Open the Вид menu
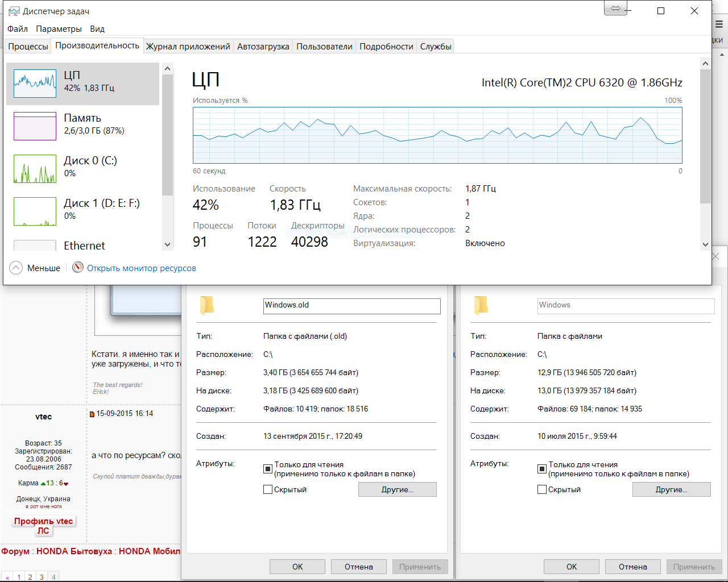 coord(97,28)
